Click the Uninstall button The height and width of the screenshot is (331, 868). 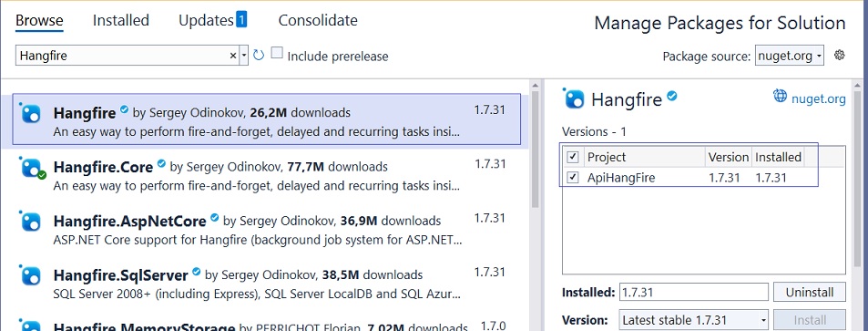(810, 292)
